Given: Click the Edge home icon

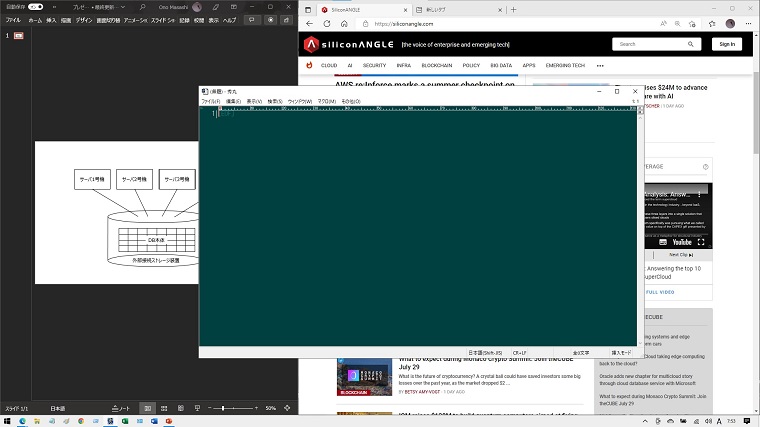Looking at the screenshot, I should coord(346,23).
